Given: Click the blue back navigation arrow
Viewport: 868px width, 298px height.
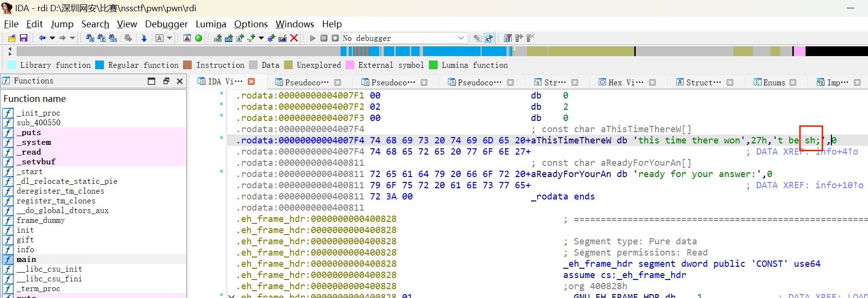Looking at the screenshot, I should pos(42,38).
